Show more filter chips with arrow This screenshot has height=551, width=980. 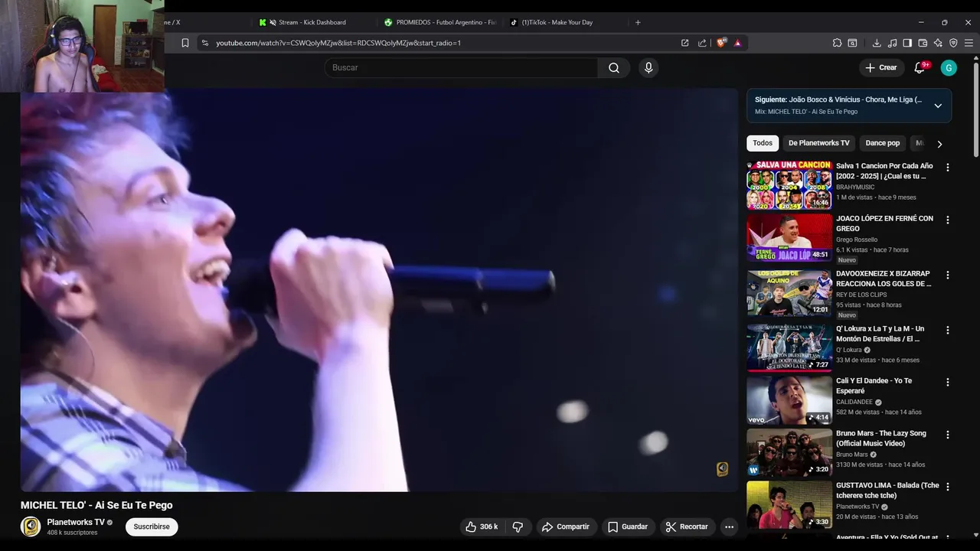pyautogui.click(x=939, y=143)
